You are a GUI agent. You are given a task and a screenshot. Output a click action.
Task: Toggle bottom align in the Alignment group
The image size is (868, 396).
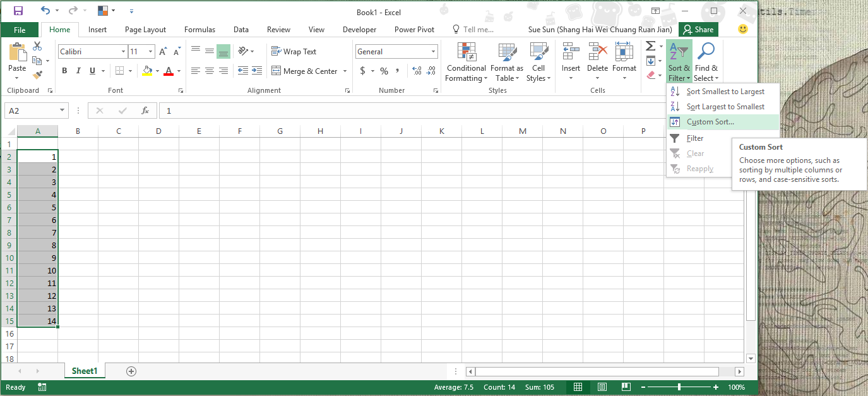(x=223, y=51)
